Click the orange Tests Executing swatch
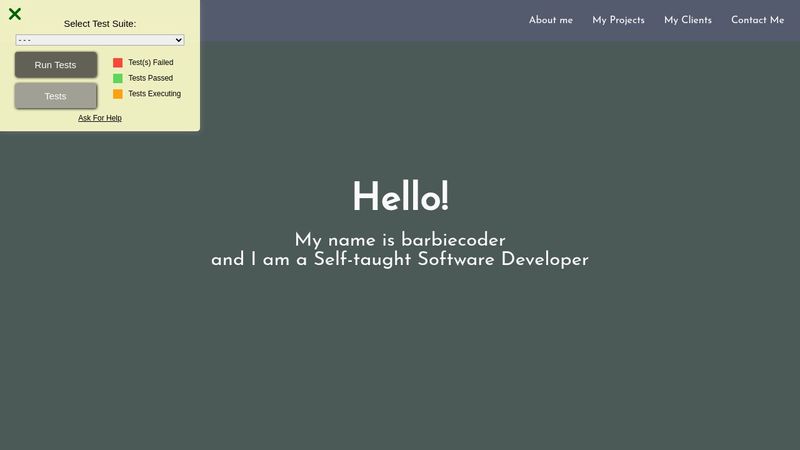The width and height of the screenshot is (800, 450). (x=118, y=94)
